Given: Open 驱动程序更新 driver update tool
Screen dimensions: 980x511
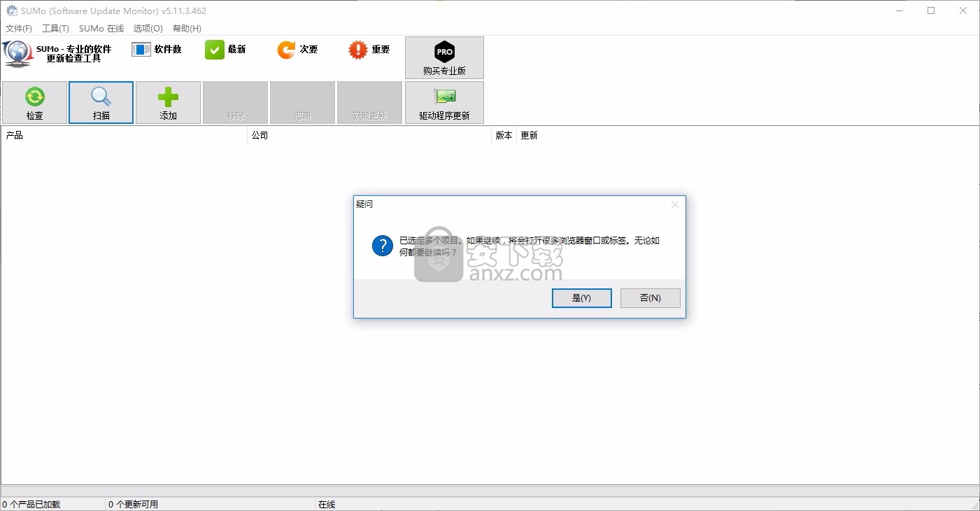Looking at the screenshot, I should point(444,103).
